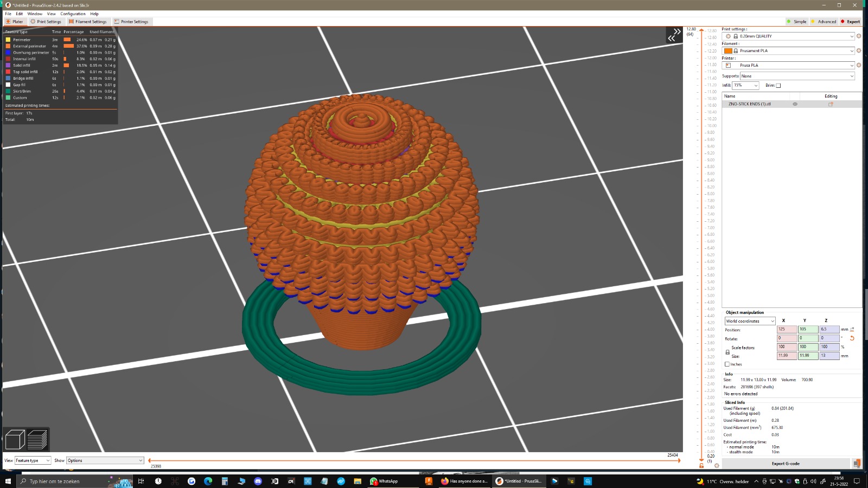868x488 pixels.
Task: Check the Inches checkbox
Action: (x=727, y=364)
